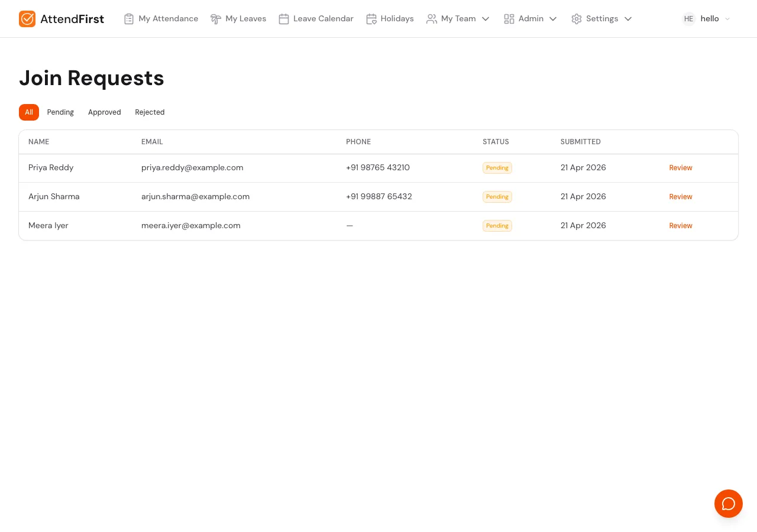Expand the My Team dropdown chevron
This screenshot has height=532, width=757.
coord(486,19)
